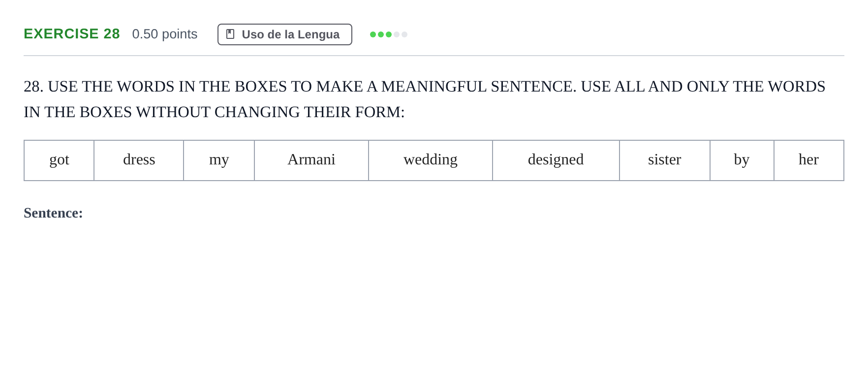Click the fourth grey difficulty dot
This screenshot has width=868, height=377.
(397, 34)
